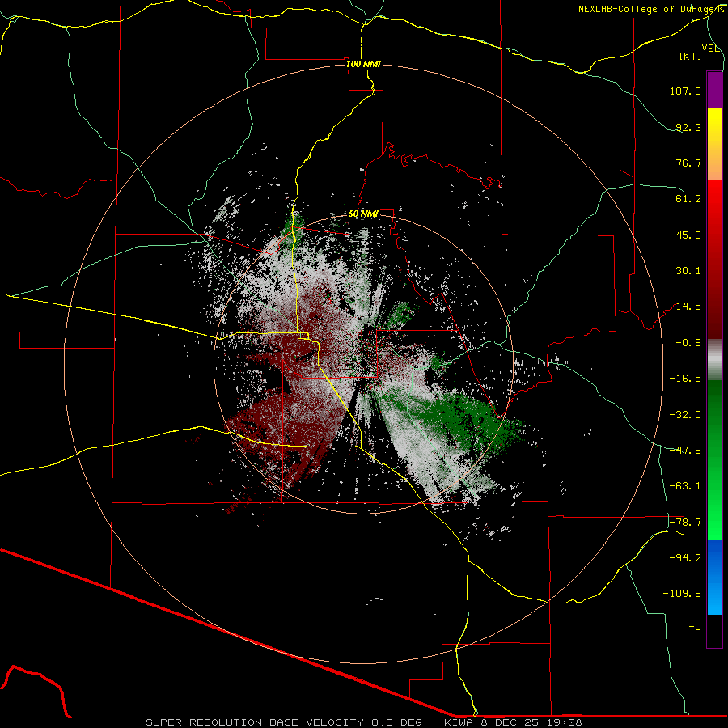728x728 pixels.
Task: Select the 61.2 velocity scale value
Action: pyautogui.click(x=688, y=199)
